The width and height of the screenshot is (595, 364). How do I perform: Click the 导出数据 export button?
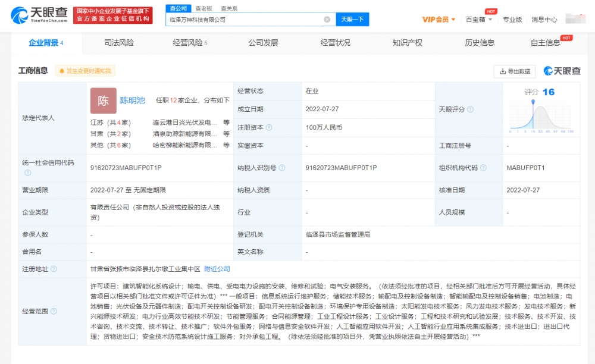coord(515,71)
